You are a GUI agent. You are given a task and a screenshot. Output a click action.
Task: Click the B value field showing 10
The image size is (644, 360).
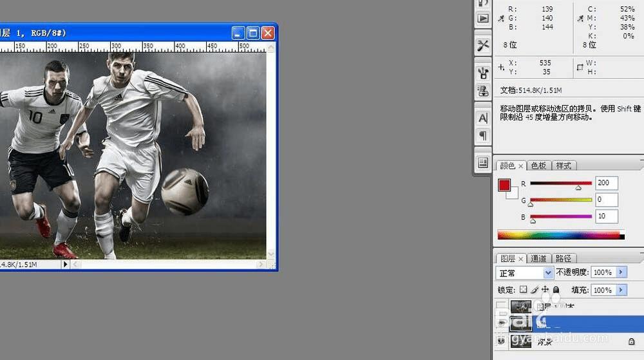607,216
